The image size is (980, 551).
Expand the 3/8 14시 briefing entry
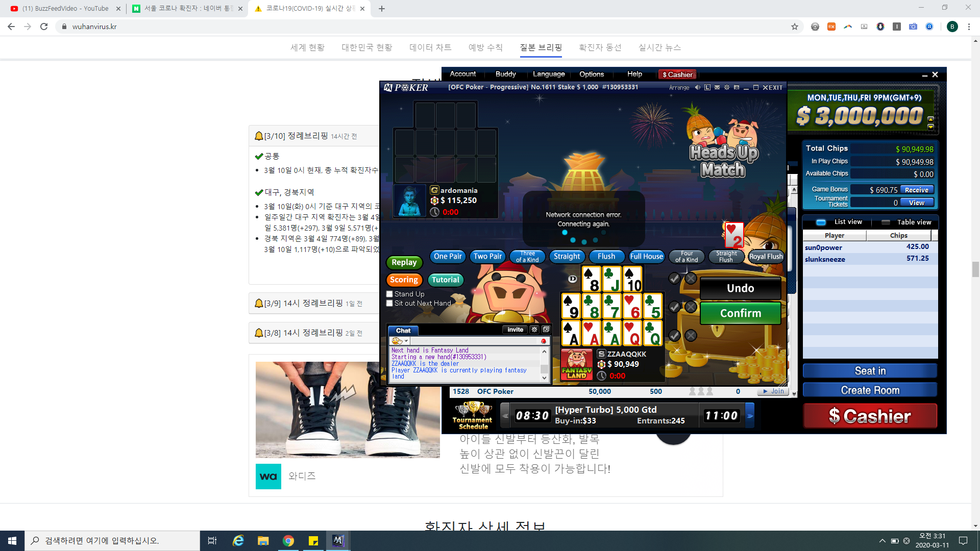[x=313, y=333]
